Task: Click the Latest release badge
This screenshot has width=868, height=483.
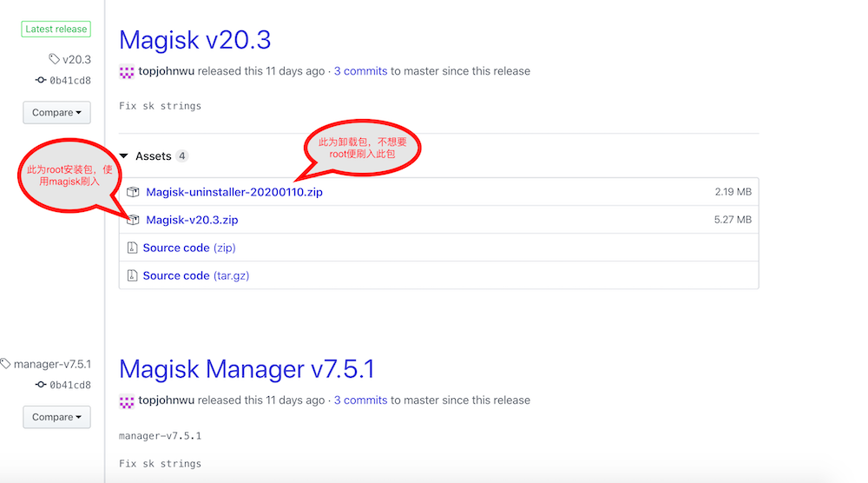Action: pyautogui.click(x=56, y=29)
